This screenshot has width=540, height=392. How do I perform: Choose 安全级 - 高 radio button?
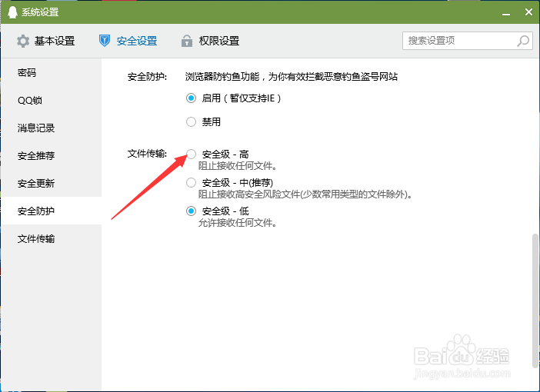tap(191, 154)
